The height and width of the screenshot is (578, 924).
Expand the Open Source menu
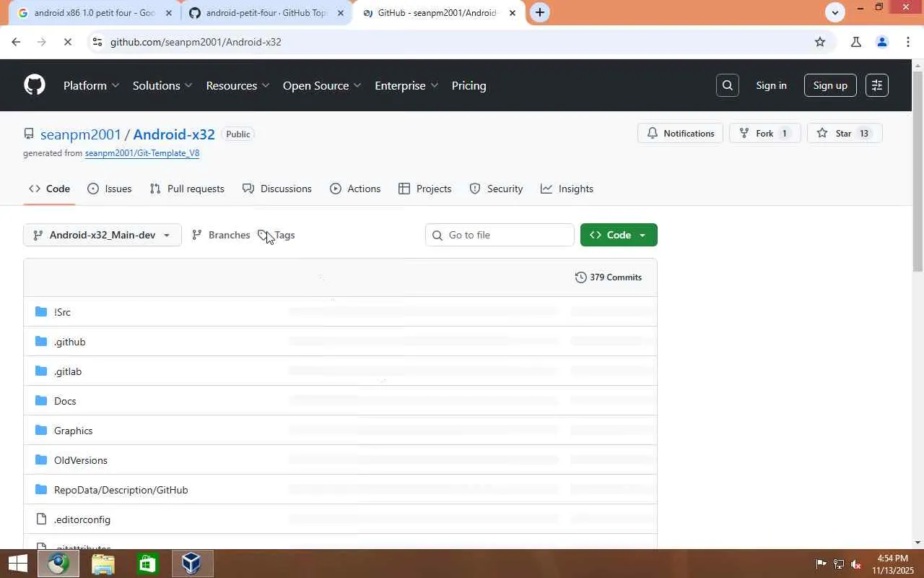(322, 85)
